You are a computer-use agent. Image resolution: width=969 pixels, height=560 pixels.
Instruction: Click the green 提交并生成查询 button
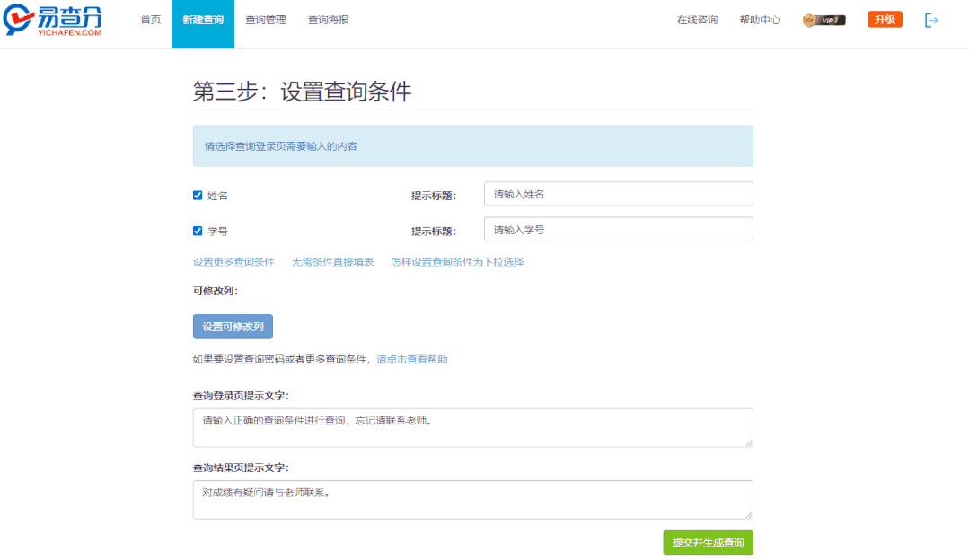pyautogui.click(x=709, y=542)
